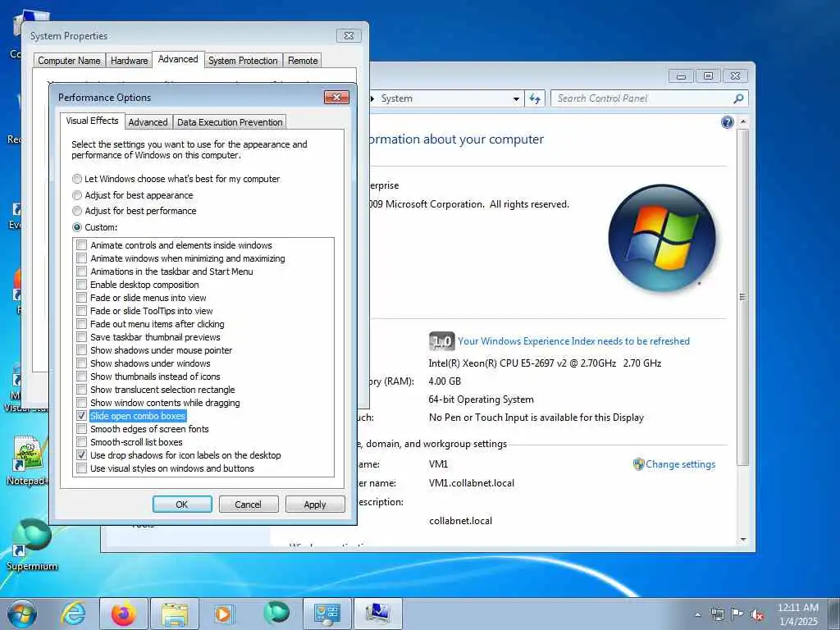Open the Start menu orb
This screenshot has width=840, height=630.
pos(22,614)
